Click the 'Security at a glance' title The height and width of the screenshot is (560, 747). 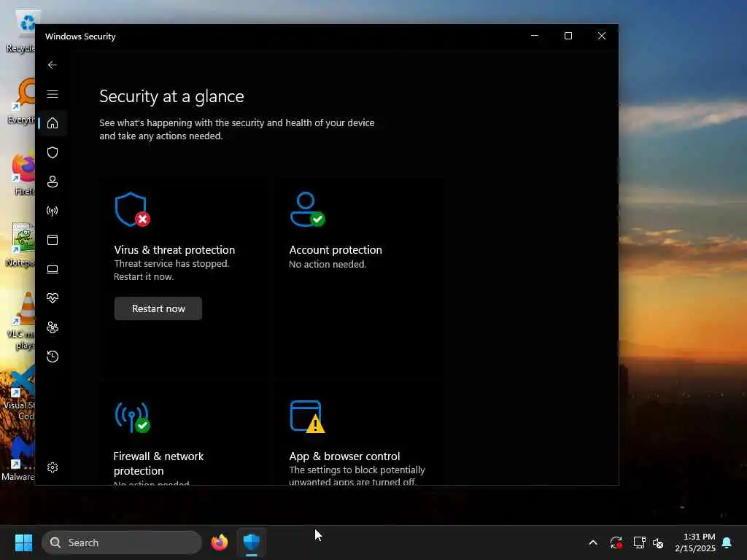[x=171, y=97]
